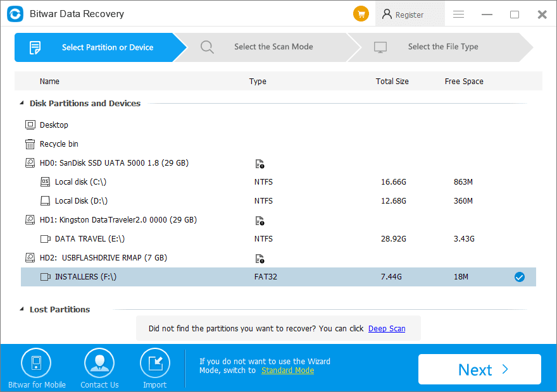This screenshot has width=557, height=392.
Task: Click the HD1 Kingston disk icon
Action: 30,220
